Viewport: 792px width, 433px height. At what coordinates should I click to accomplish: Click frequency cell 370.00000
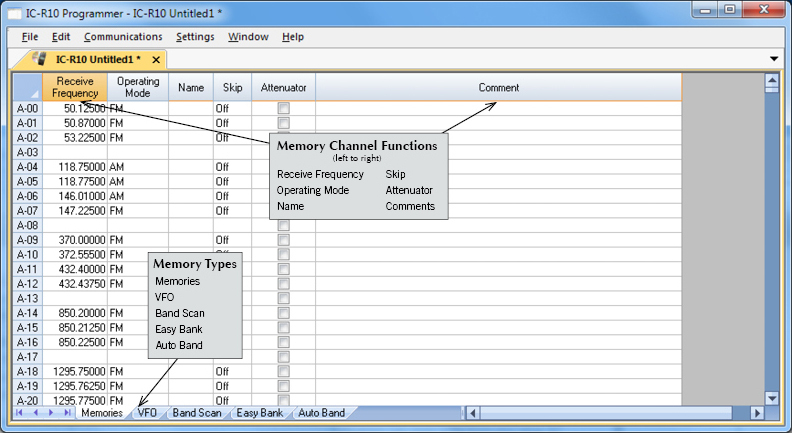[75, 240]
